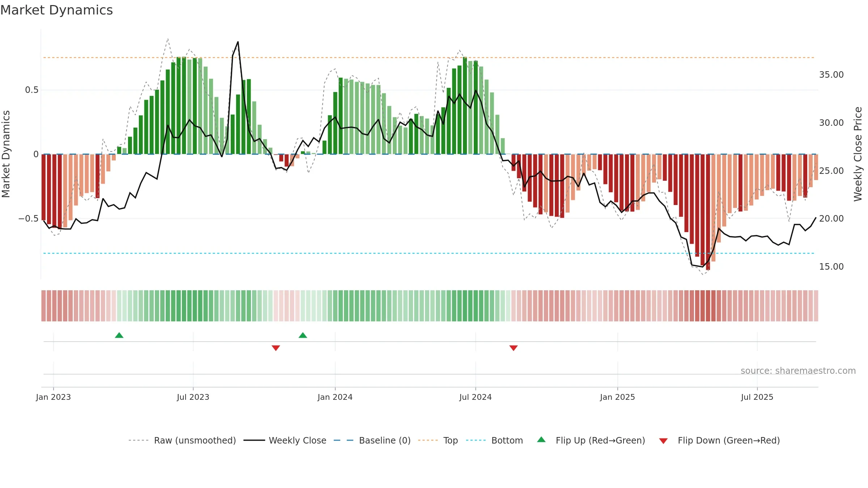Click the darkest red cell in heatmap strip
Viewport: 868px width, 488px height.
tap(708, 305)
